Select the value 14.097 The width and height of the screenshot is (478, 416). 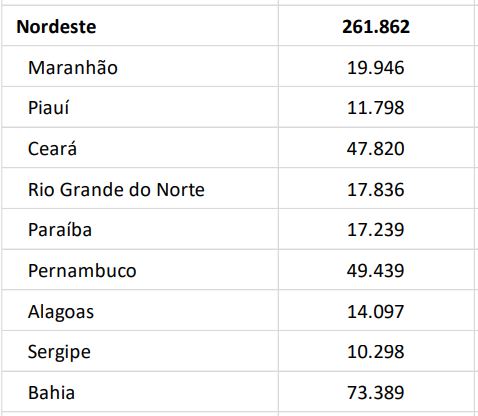tap(376, 310)
